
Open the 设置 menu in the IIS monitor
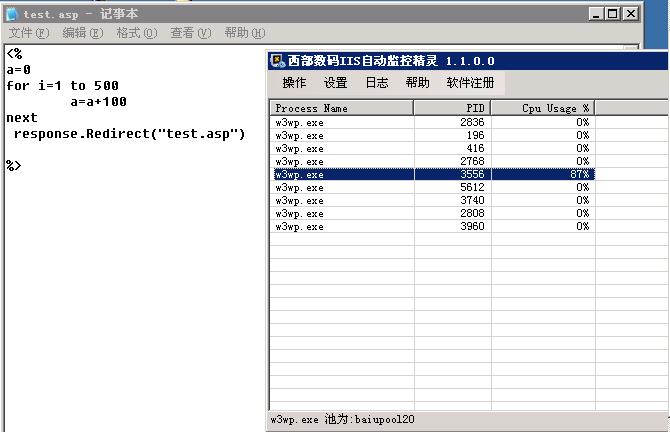335,83
